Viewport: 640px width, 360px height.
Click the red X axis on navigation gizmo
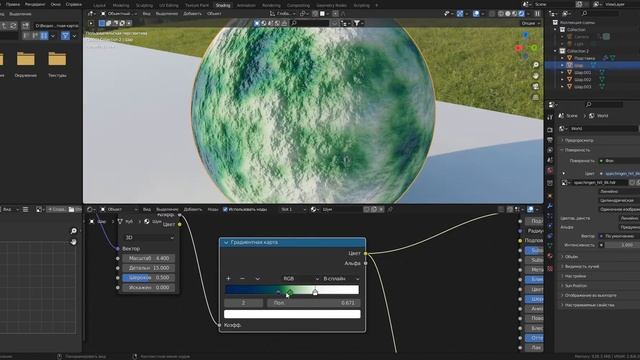519,48
